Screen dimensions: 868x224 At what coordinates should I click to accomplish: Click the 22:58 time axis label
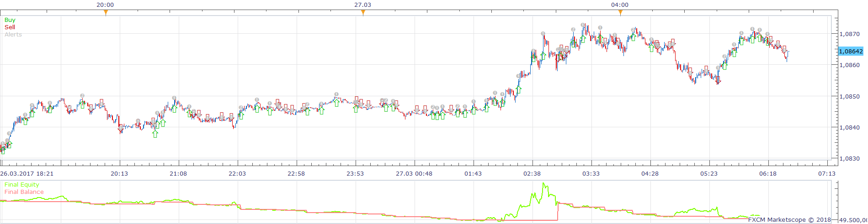(x=296, y=174)
